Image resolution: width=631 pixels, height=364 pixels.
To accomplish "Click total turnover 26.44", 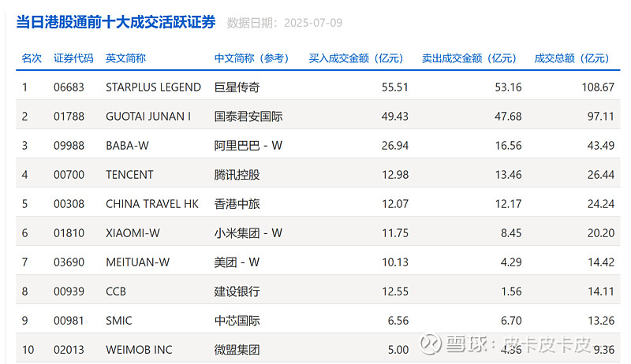I will (601, 175).
